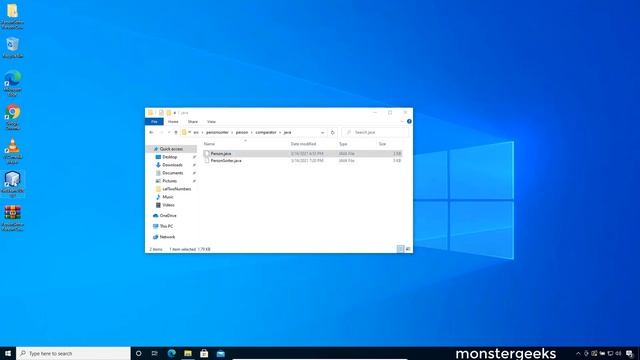
Task: Open Task View from the taskbar
Action: click(x=155, y=353)
